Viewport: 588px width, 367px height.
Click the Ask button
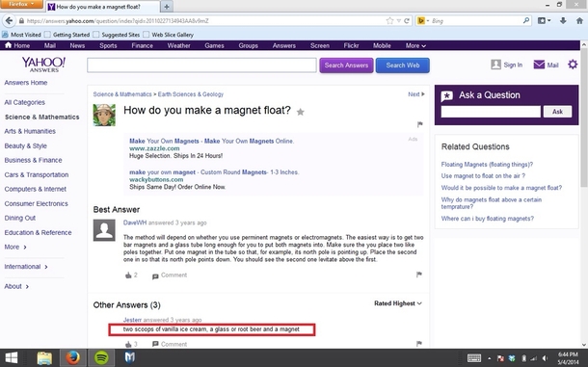(x=557, y=112)
